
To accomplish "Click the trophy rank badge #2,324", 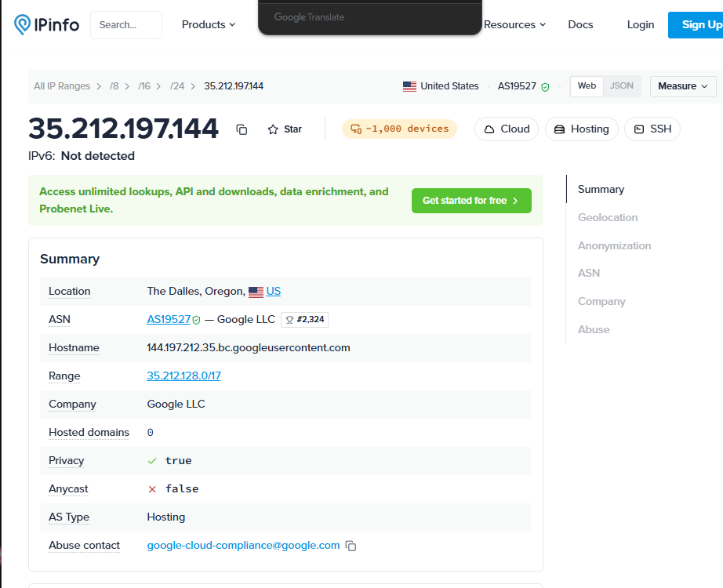I will pos(304,320).
